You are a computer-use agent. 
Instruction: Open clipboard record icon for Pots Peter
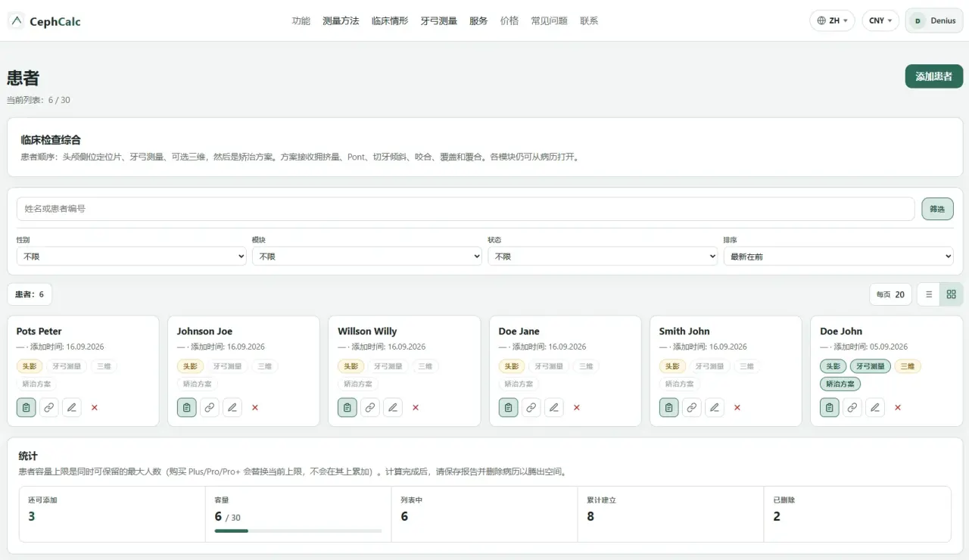26,407
